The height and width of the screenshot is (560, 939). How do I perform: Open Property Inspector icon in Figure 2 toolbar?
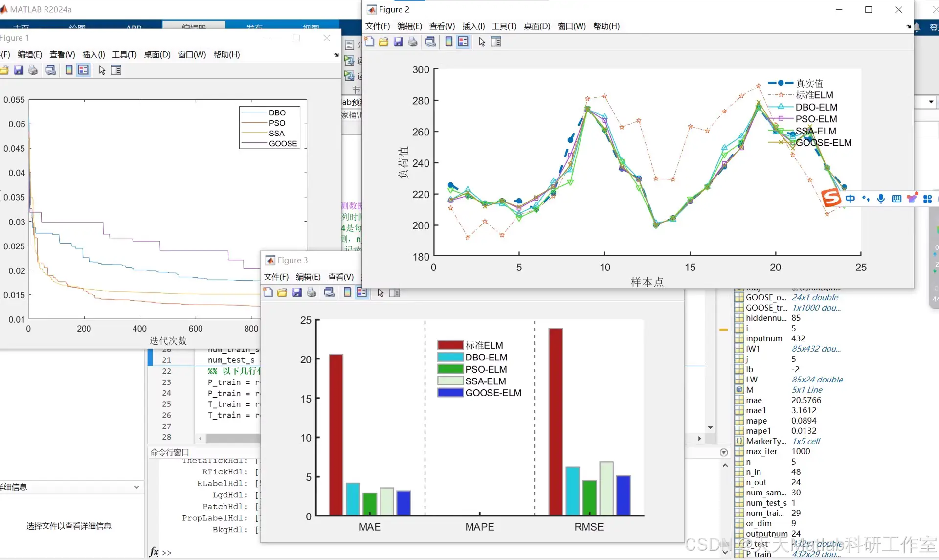point(496,42)
